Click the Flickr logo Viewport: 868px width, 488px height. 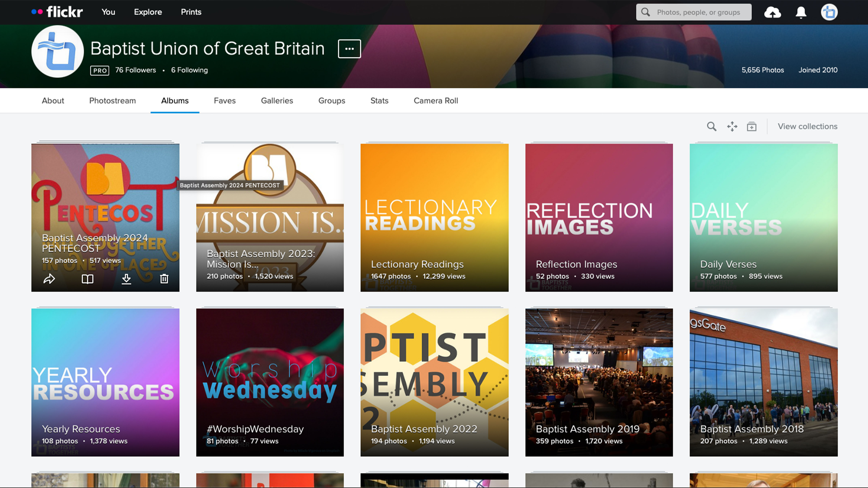57,12
